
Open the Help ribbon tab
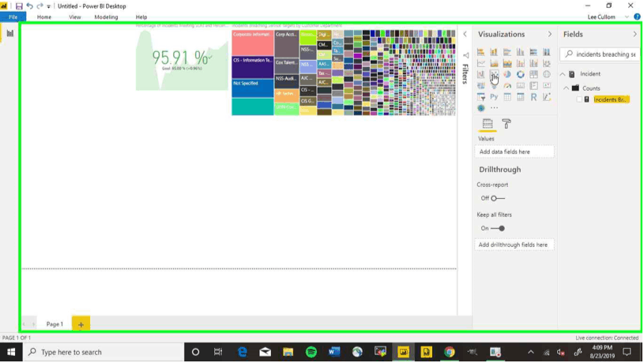(x=141, y=17)
